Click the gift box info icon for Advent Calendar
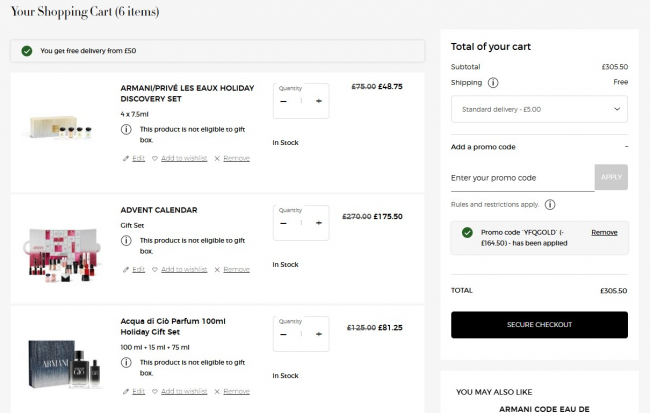 126,245
